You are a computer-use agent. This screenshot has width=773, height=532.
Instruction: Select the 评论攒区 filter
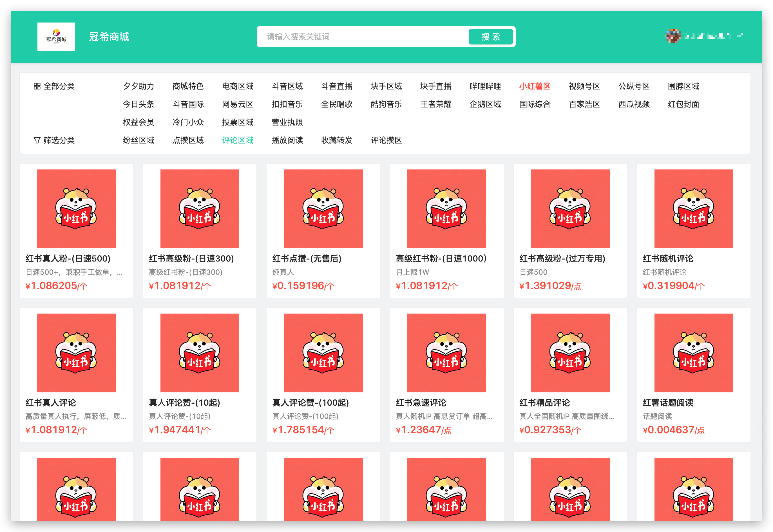tap(386, 140)
